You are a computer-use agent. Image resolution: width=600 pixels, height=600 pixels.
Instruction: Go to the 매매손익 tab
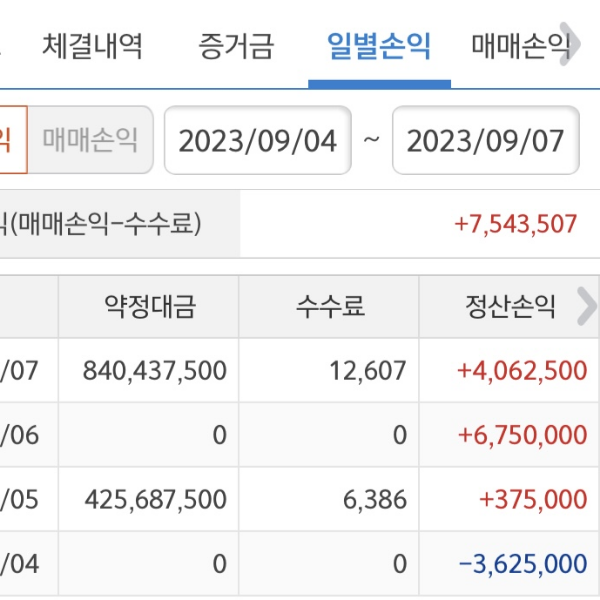(520, 45)
